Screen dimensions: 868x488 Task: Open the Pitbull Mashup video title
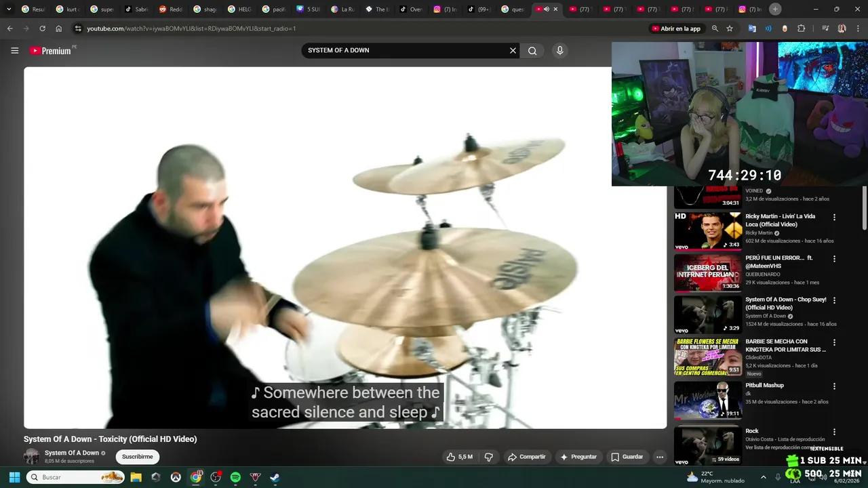[764, 385]
